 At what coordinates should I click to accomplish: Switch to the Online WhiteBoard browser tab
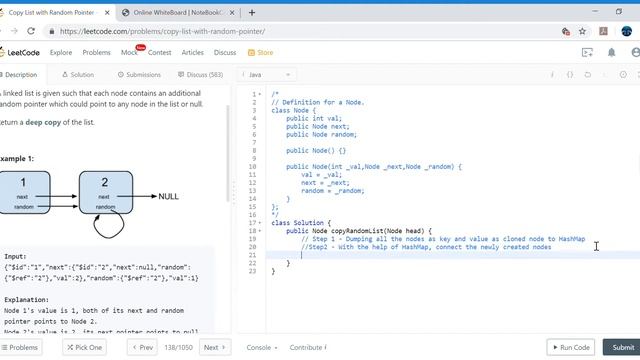click(x=178, y=13)
